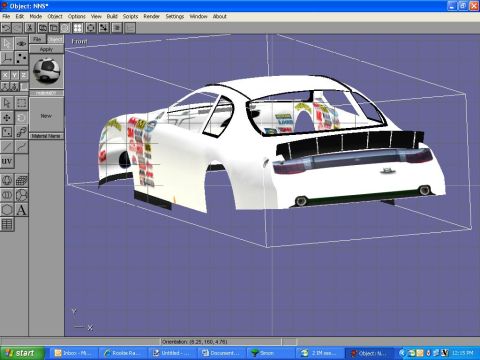Toggle the Y axis lock
The height and width of the screenshot is (360, 480).
[14, 75]
